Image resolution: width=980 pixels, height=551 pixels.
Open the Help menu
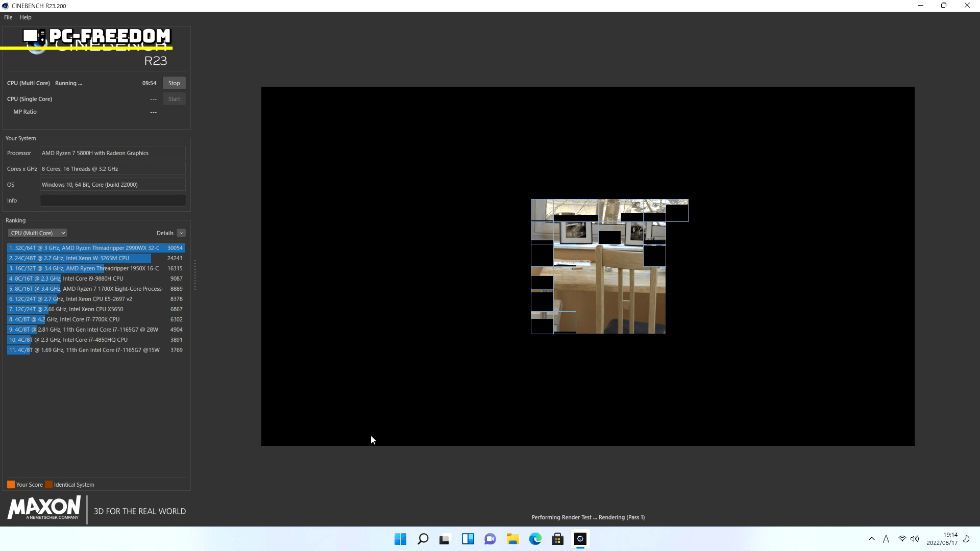click(26, 17)
